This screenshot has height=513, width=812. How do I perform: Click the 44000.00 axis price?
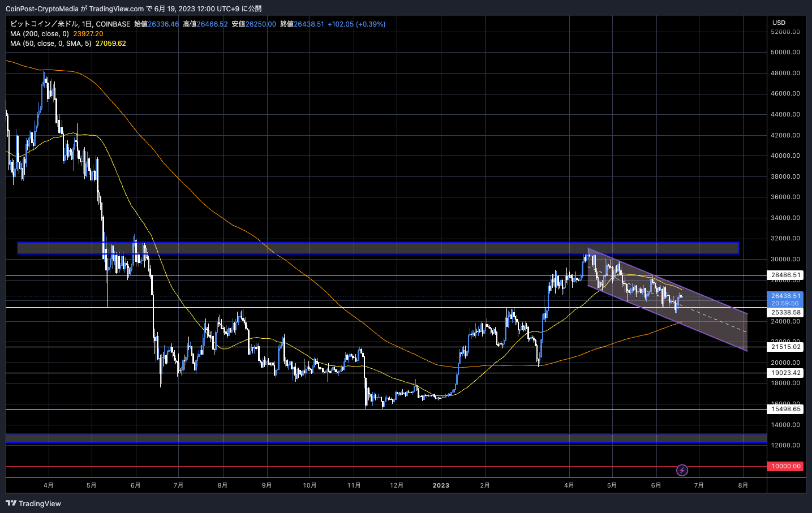785,114
